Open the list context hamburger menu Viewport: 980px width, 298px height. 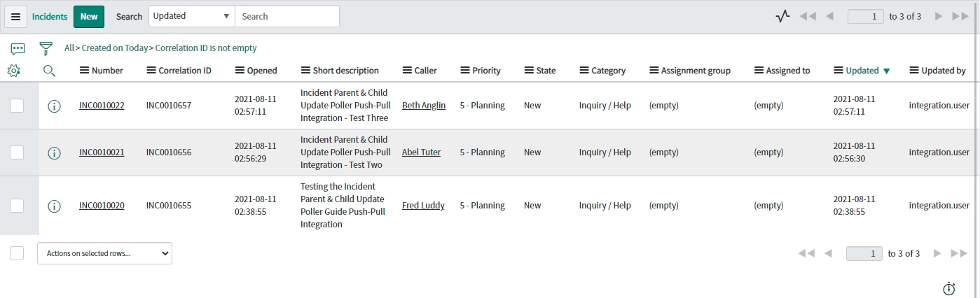point(15,17)
